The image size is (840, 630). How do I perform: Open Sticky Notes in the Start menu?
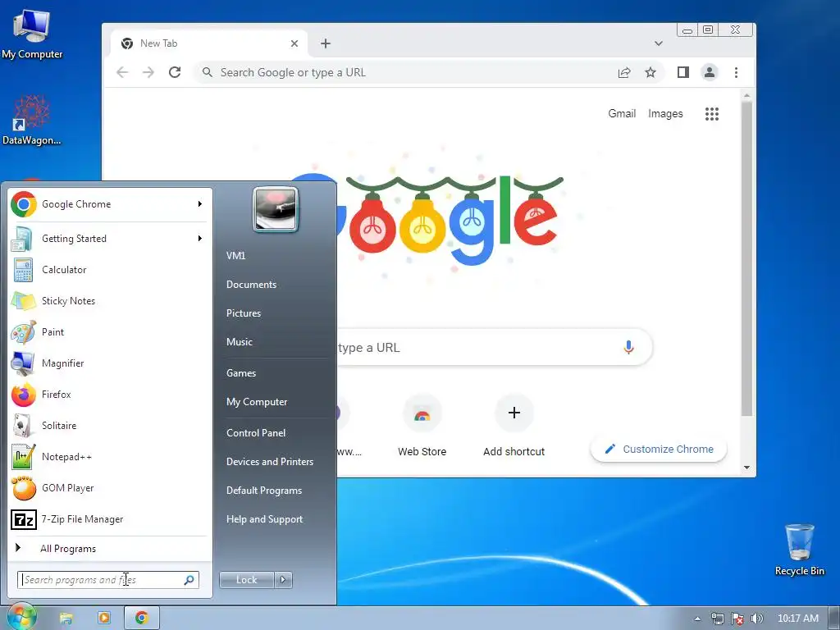pyautogui.click(x=110, y=301)
